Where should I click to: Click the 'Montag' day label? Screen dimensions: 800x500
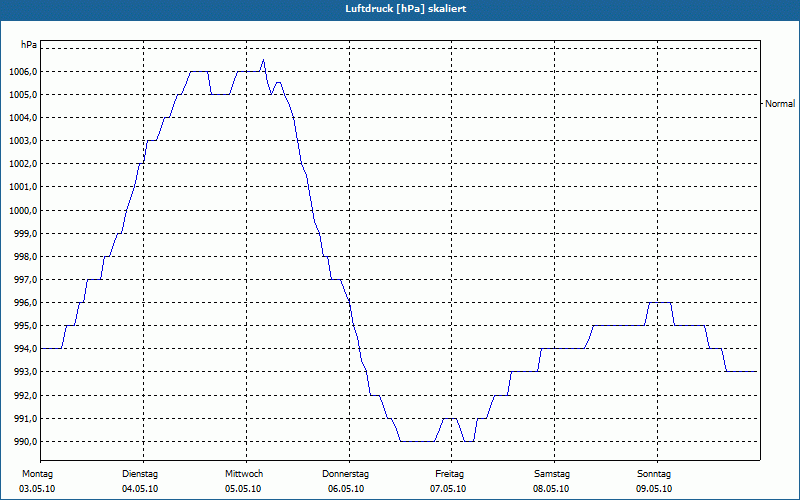pyautogui.click(x=37, y=474)
